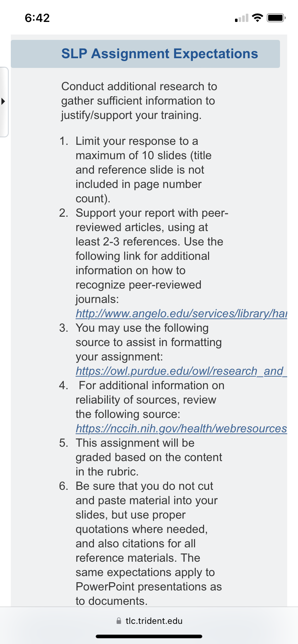Tap the lock icon beside the URL
298x644 pixels.
click(x=119, y=621)
